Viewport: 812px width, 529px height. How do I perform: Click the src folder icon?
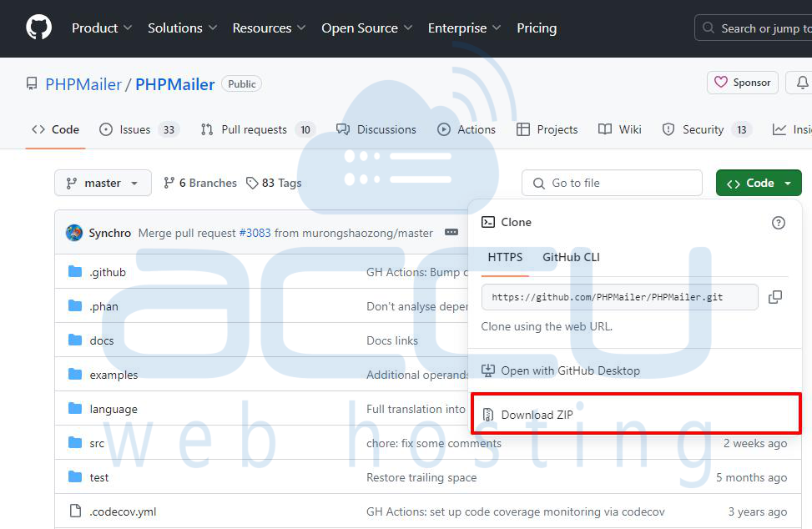(76, 442)
